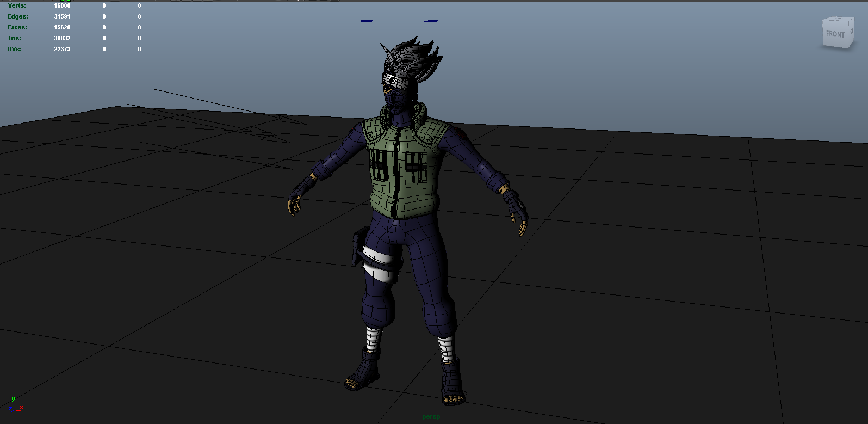The width and height of the screenshot is (868, 424).
Task: Click the Tris: label in the HUD
Action: click(x=15, y=38)
